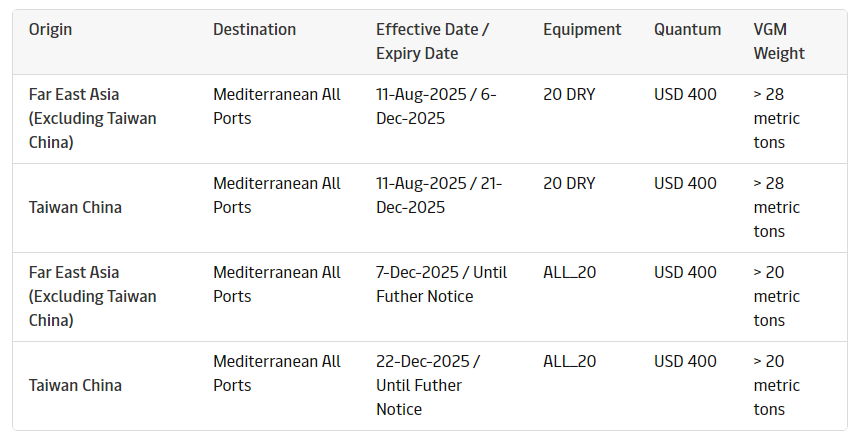Select the 11-Aug-2025 / 6-Dec-2025 date cell

(436, 107)
